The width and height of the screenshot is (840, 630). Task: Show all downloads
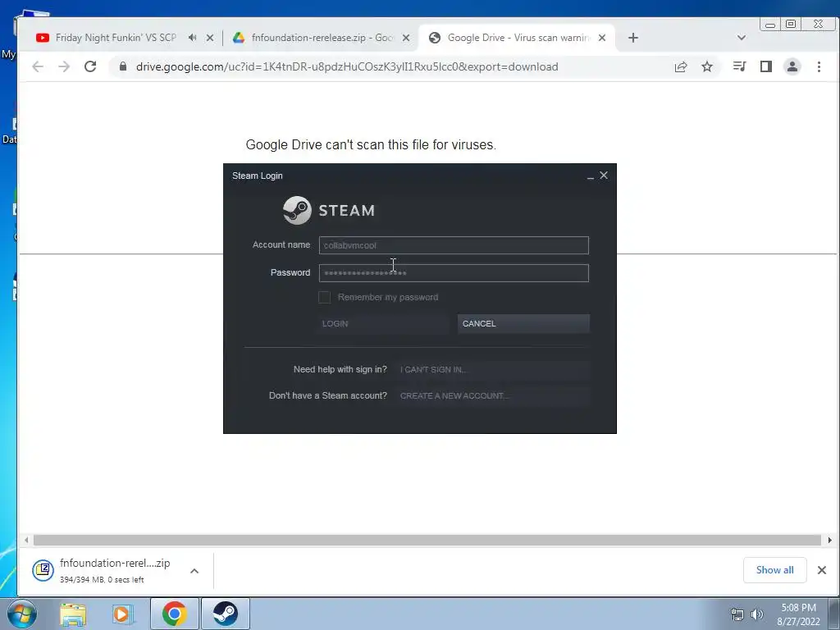[x=774, y=570]
